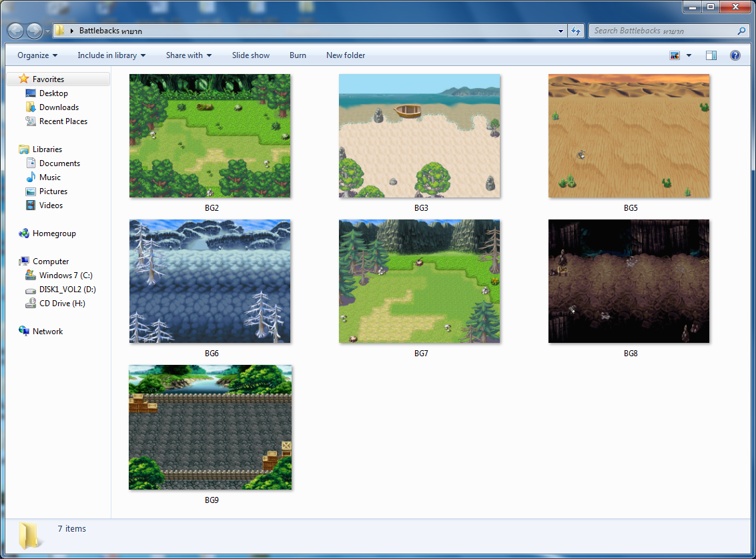Screen dimensions: 756x559
Task: Click the Recent Places icon
Action: (31, 121)
